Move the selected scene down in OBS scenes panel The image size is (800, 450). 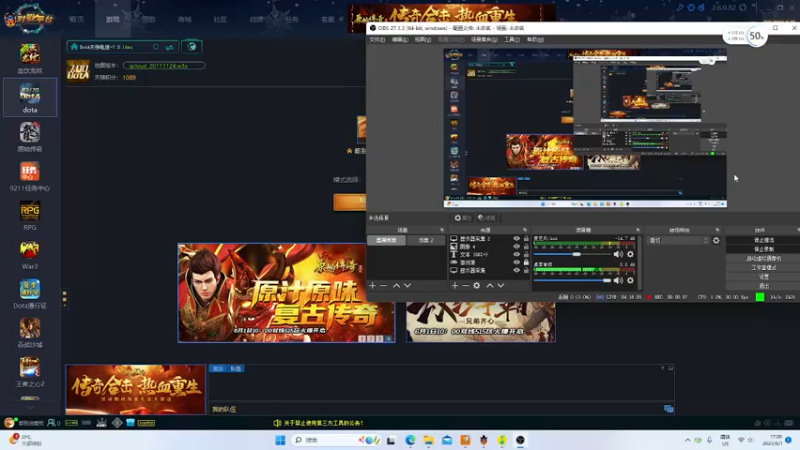tap(408, 286)
